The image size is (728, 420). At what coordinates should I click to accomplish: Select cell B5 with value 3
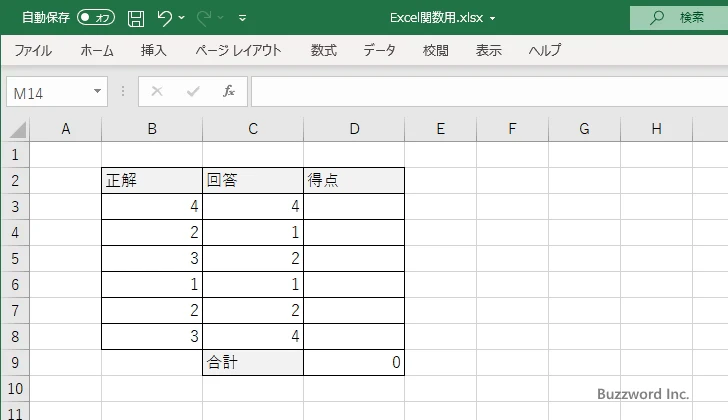(152, 258)
